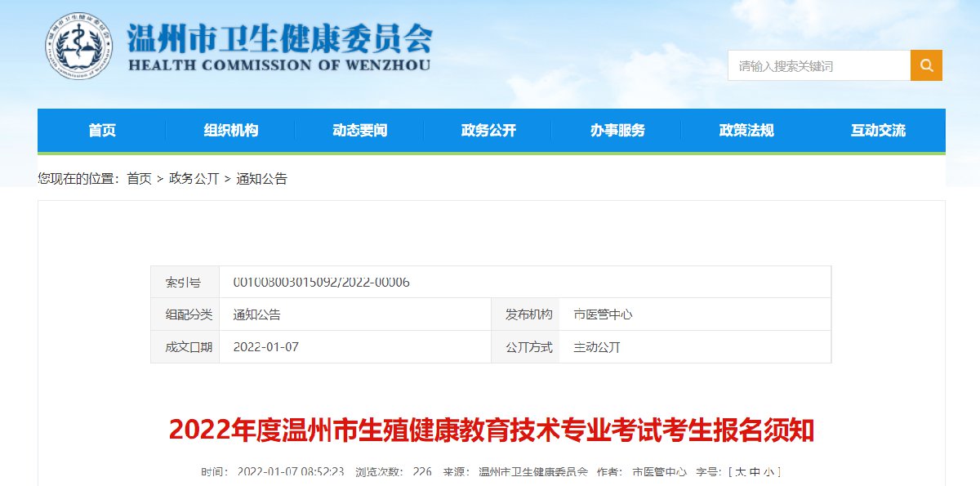This screenshot has height=486, width=980.
Task: Follow the 通知公告 breadcrumb link
Action: 262,179
